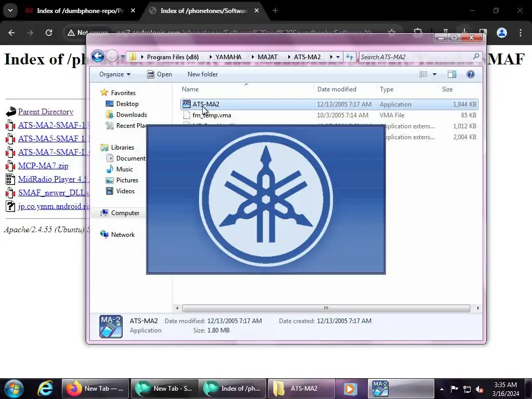532x399 pixels.
Task: Click the Windows Start orb
Action: pyautogui.click(x=14, y=389)
